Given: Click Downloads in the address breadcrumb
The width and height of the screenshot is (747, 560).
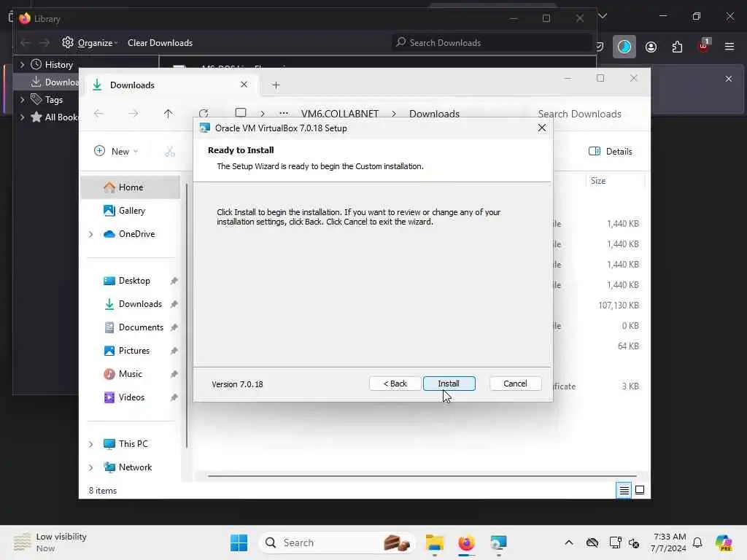Looking at the screenshot, I should [434, 114].
